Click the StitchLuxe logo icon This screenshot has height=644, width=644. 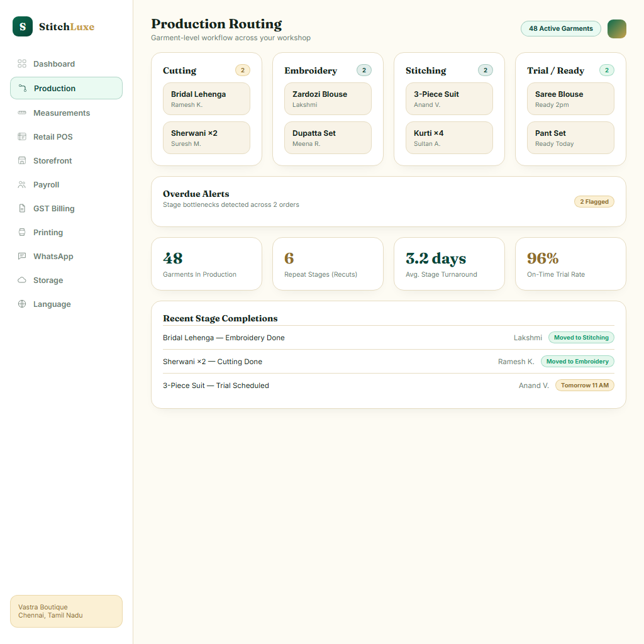[23, 26]
